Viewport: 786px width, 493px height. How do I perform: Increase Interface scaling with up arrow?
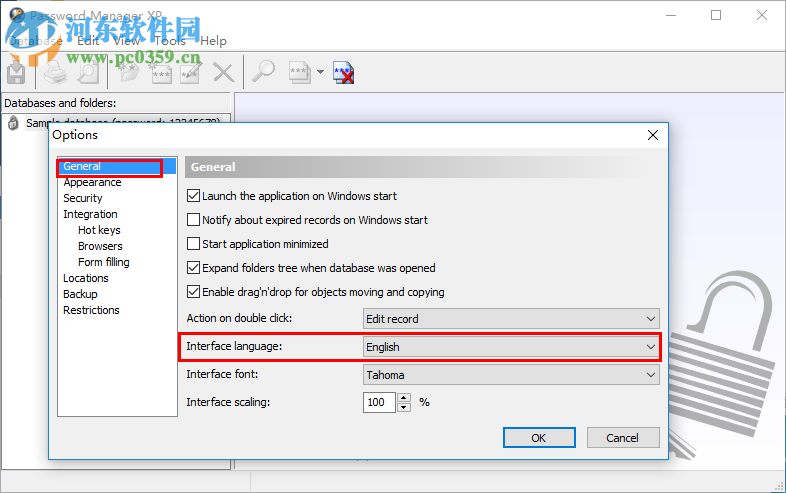pos(404,398)
